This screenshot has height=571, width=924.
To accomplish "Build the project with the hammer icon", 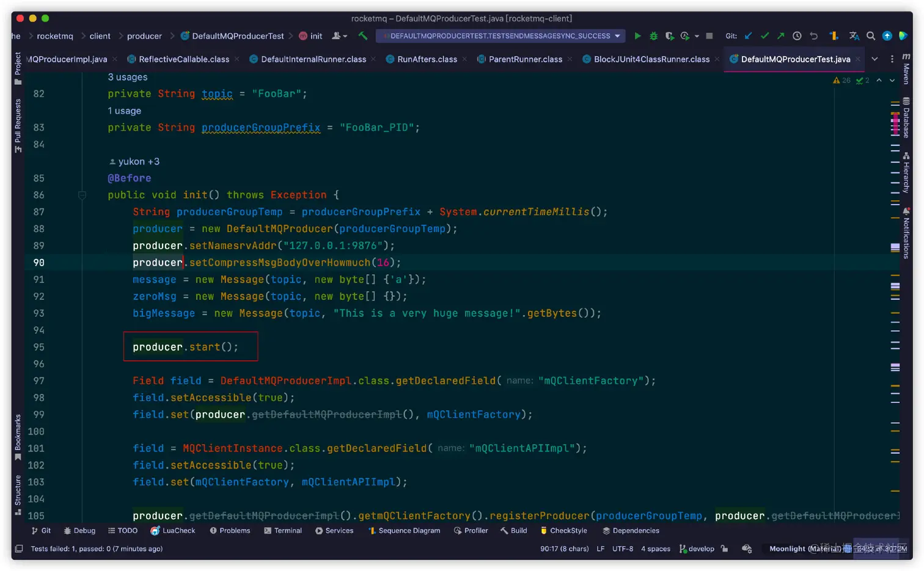I will point(363,36).
